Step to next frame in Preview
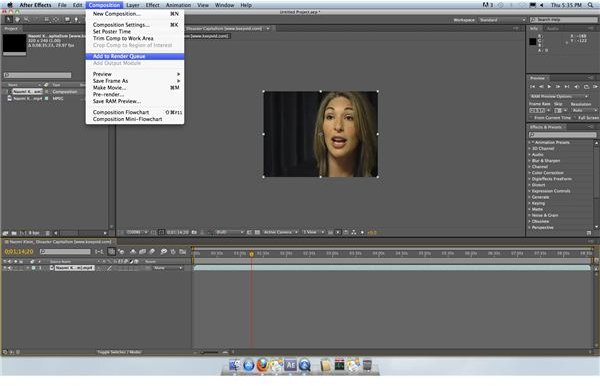600x386 pixels. (558, 87)
